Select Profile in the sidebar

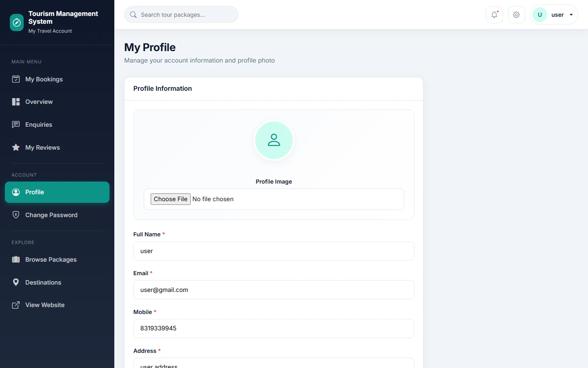(x=57, y=192)
